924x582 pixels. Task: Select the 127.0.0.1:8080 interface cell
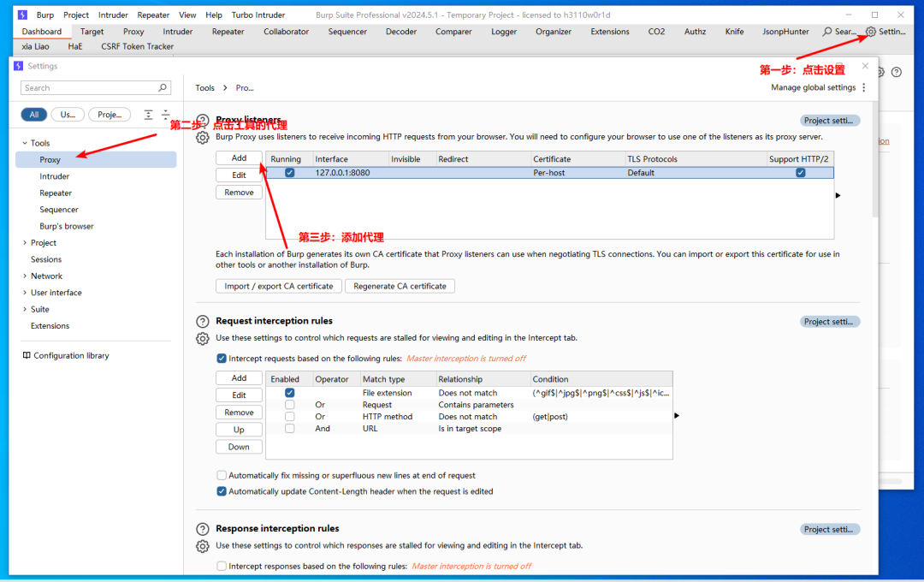pos(342,173)
